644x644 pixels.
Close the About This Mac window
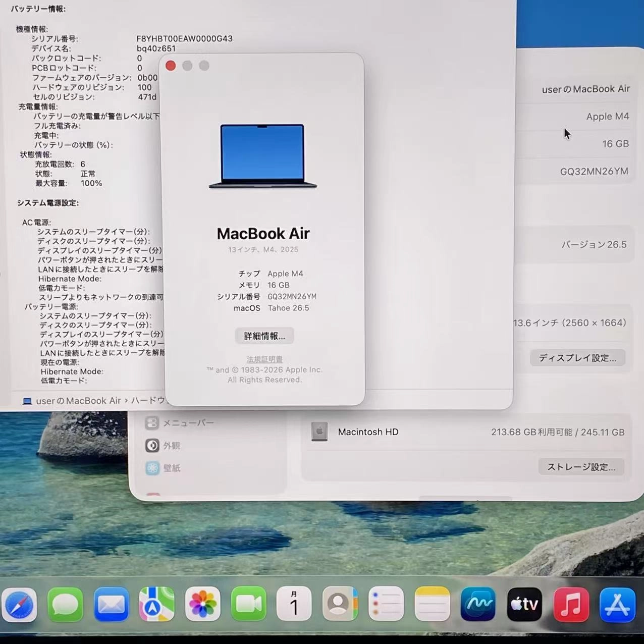171,66
